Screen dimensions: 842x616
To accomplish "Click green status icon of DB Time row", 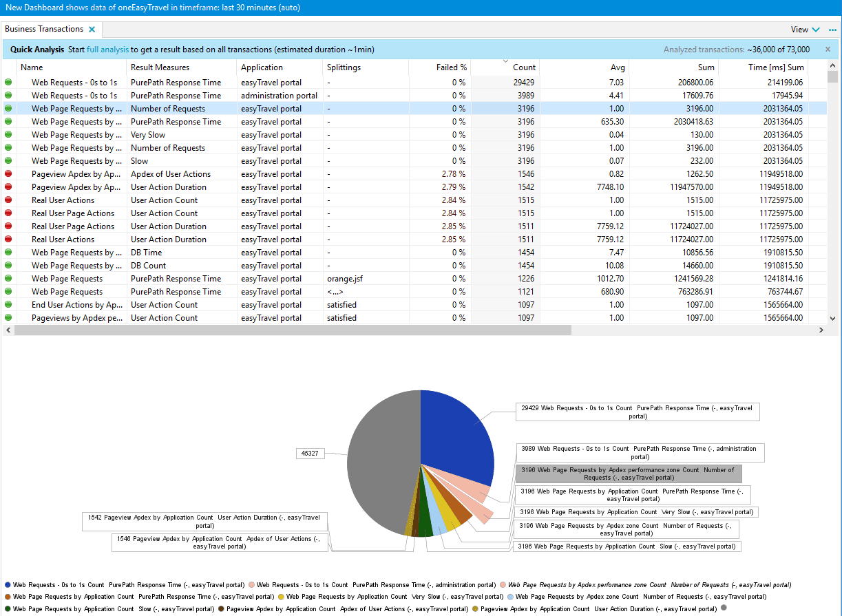I will coord(8,253).
